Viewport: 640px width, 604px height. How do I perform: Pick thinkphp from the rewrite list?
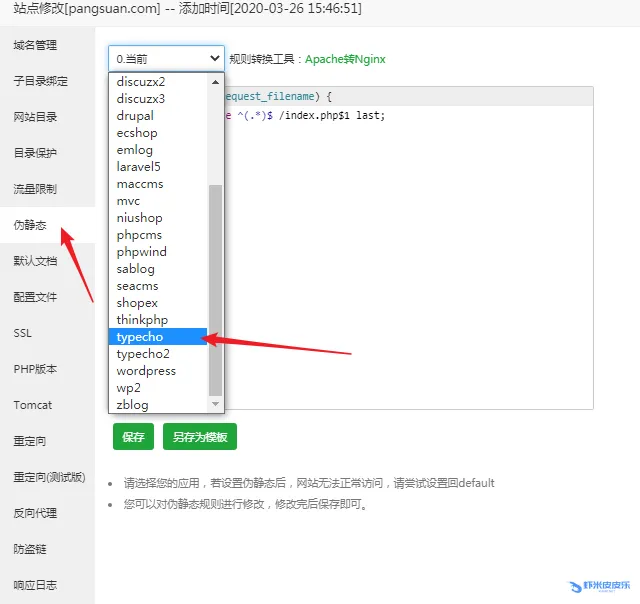[x=141, y=320]
